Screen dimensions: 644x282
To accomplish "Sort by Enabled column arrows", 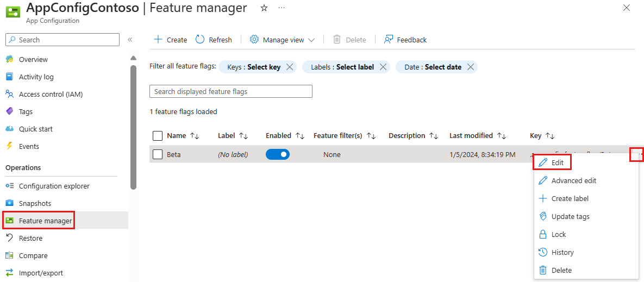I will point(300,135).
